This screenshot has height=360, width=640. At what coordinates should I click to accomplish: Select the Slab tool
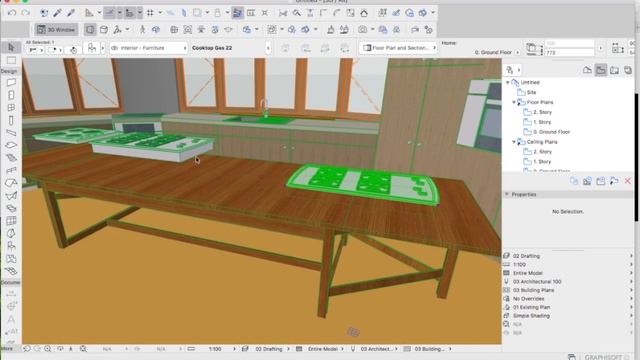pos(11,145)
